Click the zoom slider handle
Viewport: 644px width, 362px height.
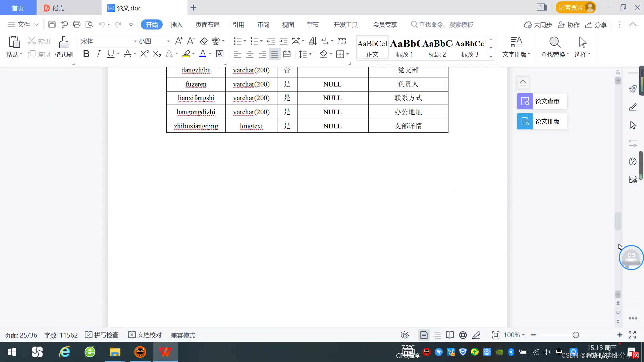coord(576,335)
